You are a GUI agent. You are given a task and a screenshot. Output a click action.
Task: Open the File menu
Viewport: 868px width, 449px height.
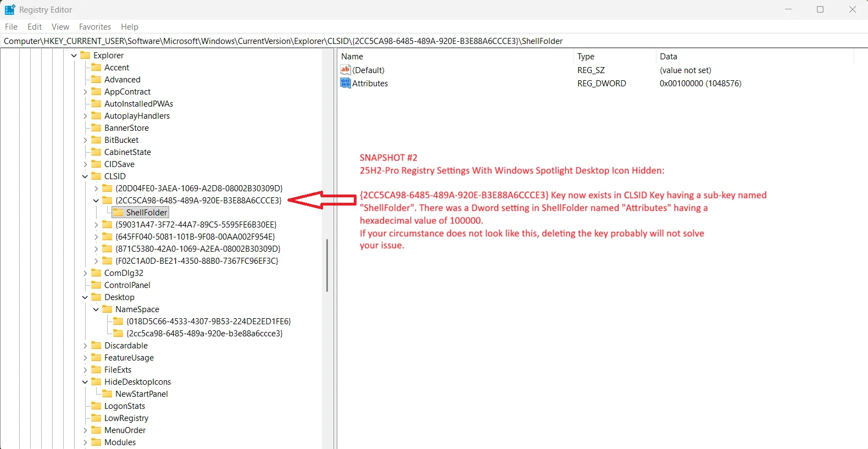(11, 26)
